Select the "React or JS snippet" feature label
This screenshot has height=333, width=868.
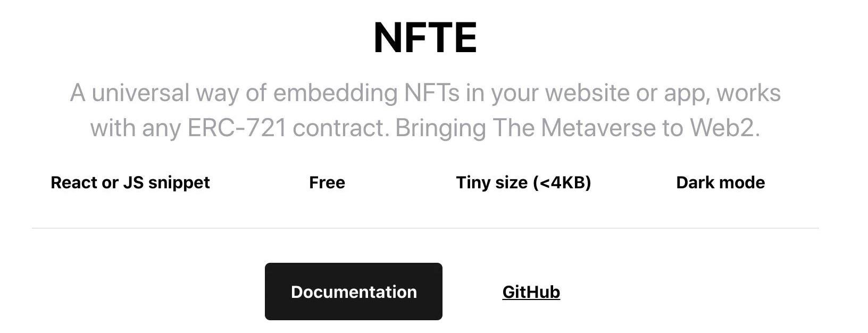pos(130,182)
